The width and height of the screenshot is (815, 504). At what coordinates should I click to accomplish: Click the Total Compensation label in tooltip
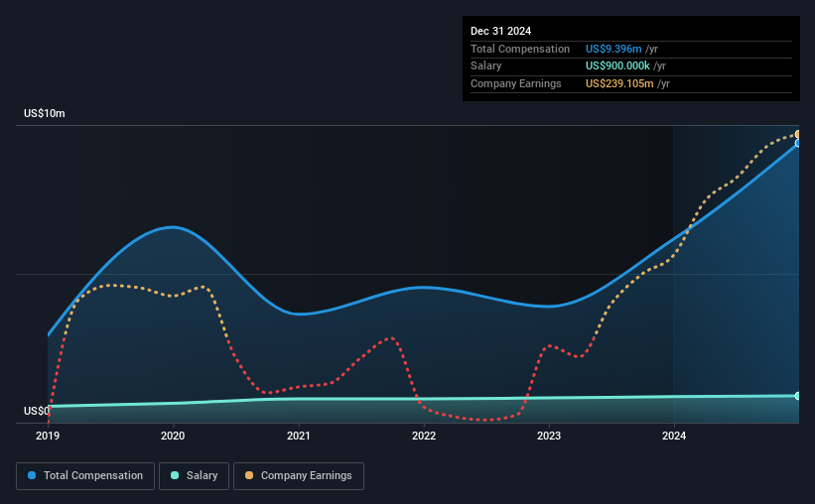coord(520,49)
